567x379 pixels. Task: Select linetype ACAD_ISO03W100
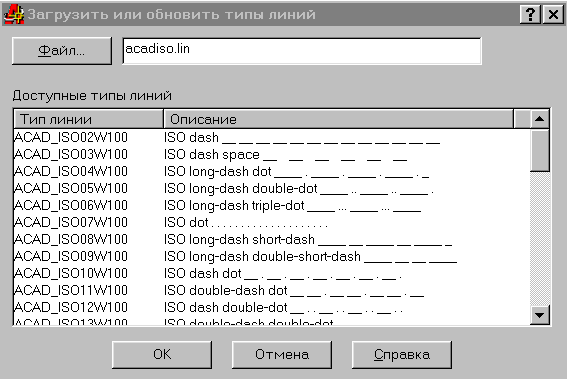coord(71,154)
